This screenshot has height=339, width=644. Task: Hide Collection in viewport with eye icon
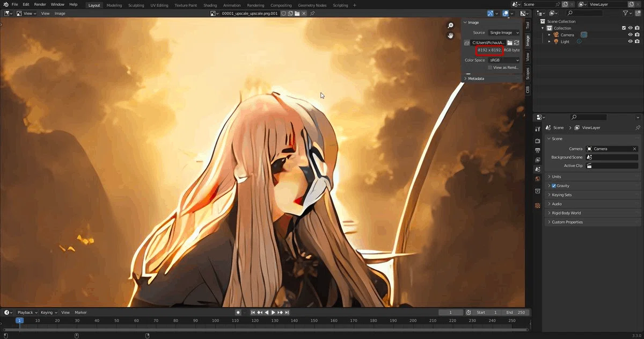click(631, 28)
